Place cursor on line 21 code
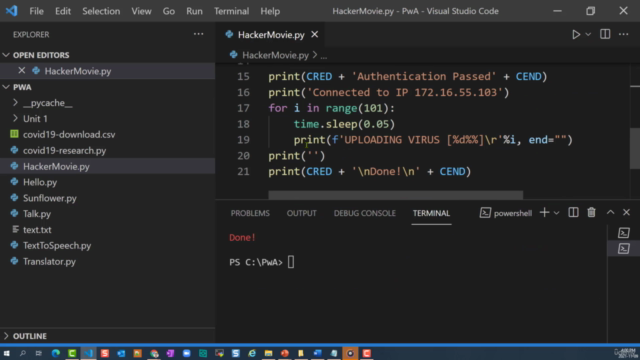Screen dimensions: 640x360 369,171
